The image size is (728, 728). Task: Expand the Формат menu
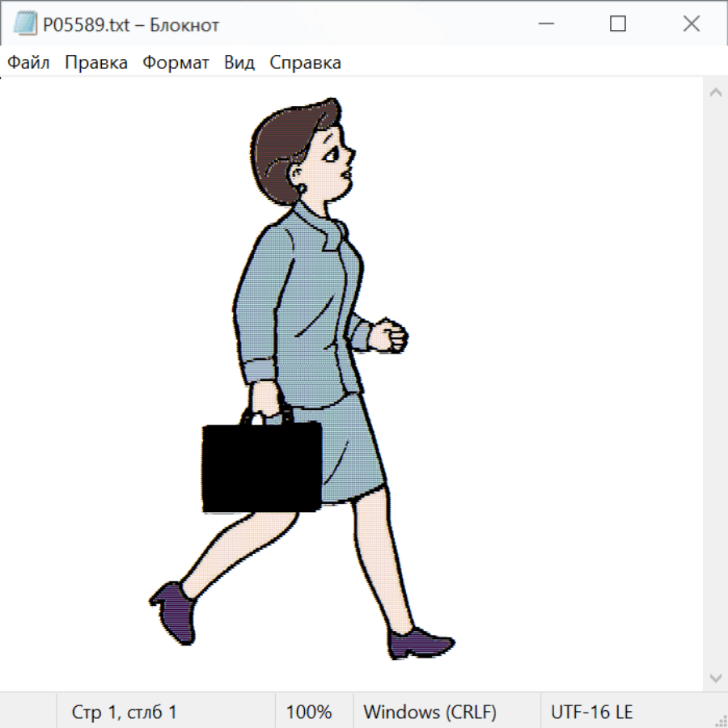point(176,63)
